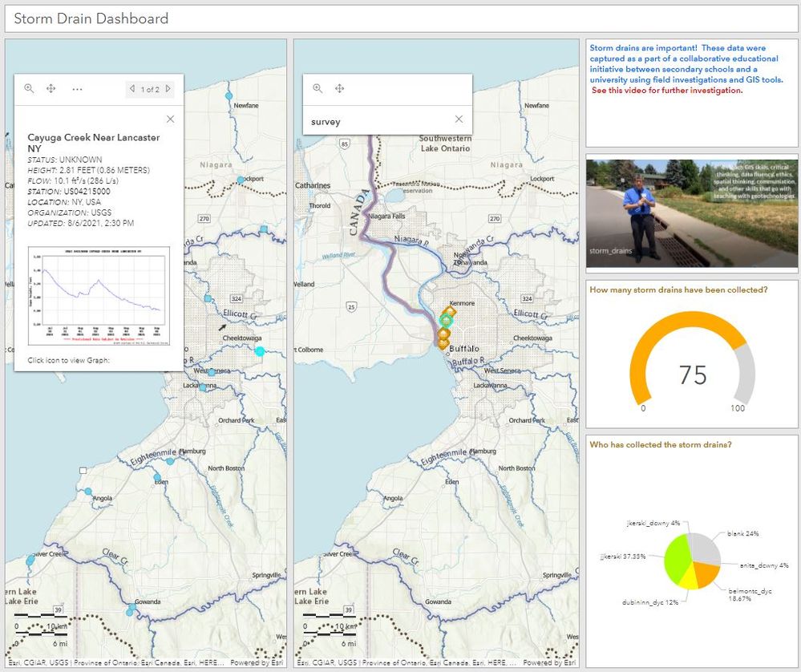Pan to survey feature in right map popup
The image size is (801, 672).
340,88
